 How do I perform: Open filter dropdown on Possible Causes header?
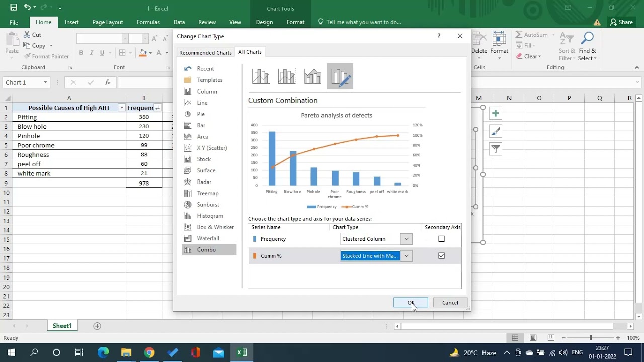pos(121,108)
